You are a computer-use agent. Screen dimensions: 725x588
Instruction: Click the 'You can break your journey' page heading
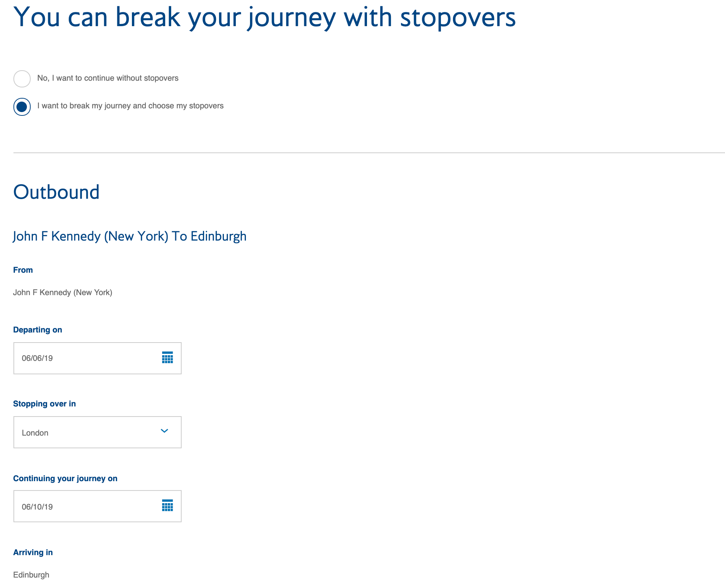pyautogui.click(x=265, y=17)
